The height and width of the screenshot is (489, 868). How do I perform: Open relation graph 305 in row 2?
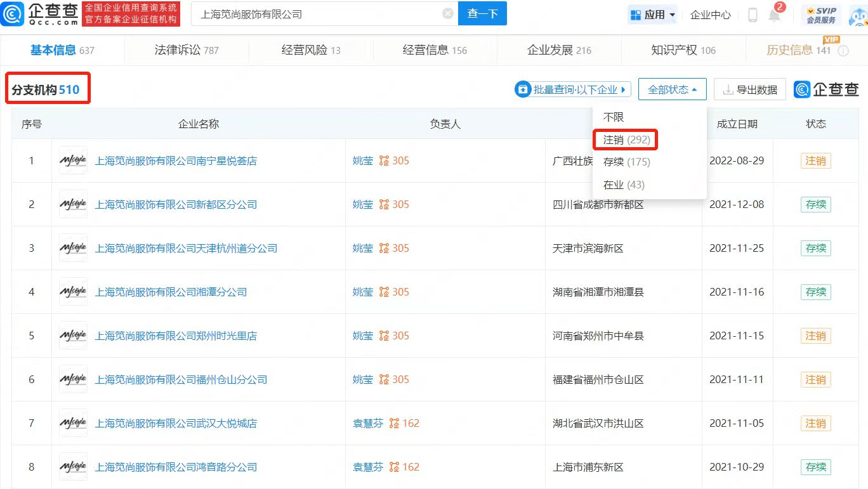pos(394,205)
